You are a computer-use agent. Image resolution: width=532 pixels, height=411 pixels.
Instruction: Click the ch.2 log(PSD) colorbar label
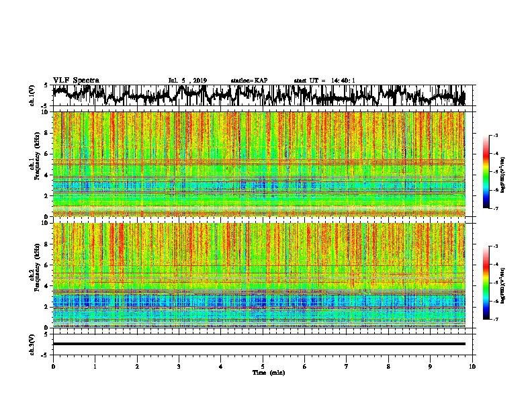tap(502, 285)
